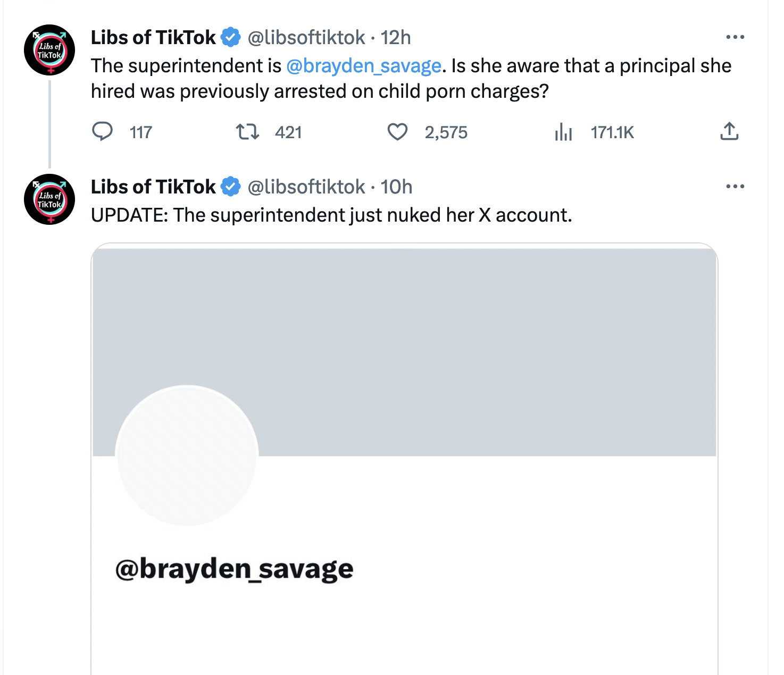
Task: Open embedded @brayden_savage profile screenshot
Action: click(x=404, y=457)
